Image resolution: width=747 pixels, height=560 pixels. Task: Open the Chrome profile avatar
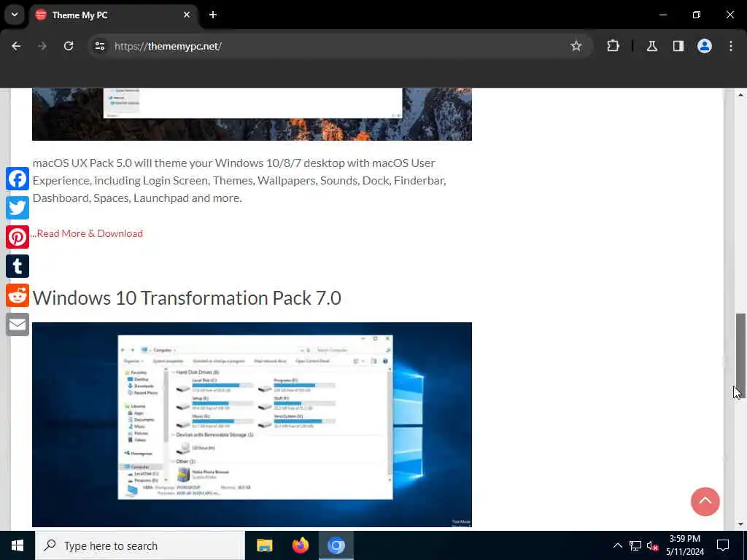[705, 46]
